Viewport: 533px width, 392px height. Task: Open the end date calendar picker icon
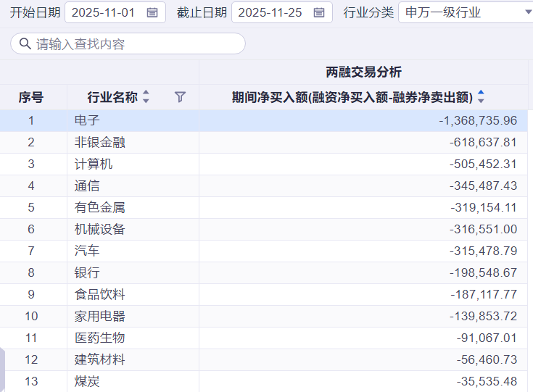tap(318, 13)
